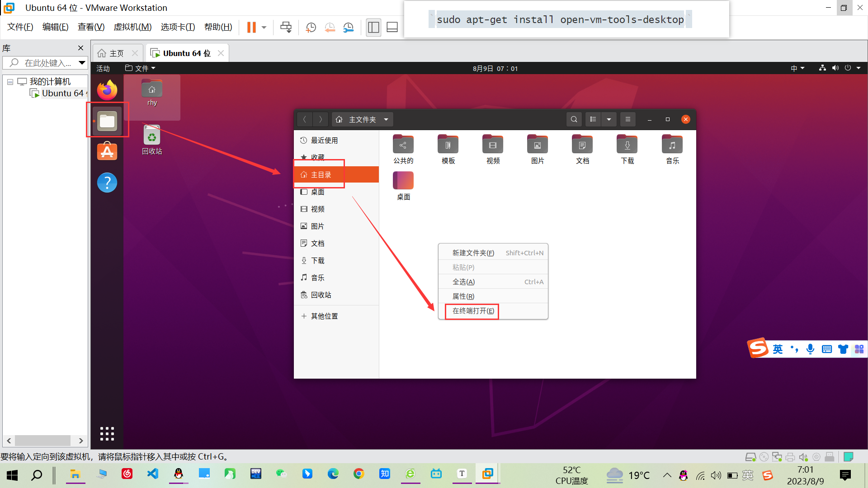Open the rhy home folder on desktop
This screenshot has width=868, height=488.
[x=152, y=94]
